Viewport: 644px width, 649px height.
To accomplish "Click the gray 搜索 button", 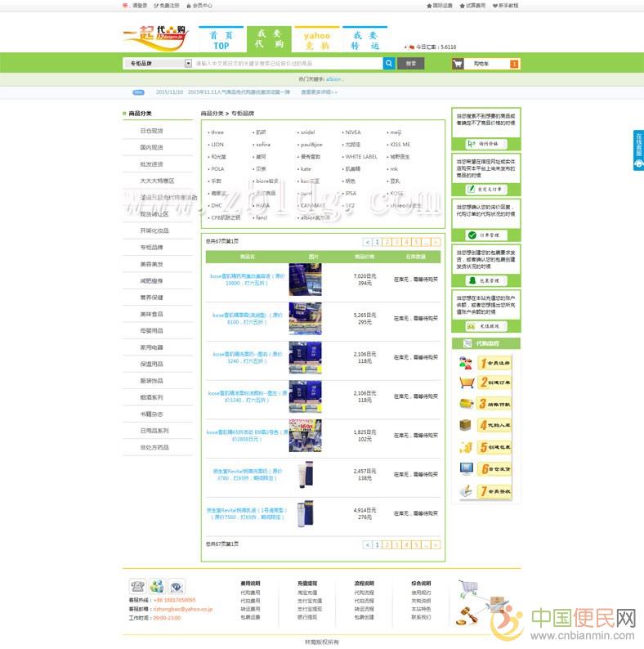I will click(x=410, y=63).
